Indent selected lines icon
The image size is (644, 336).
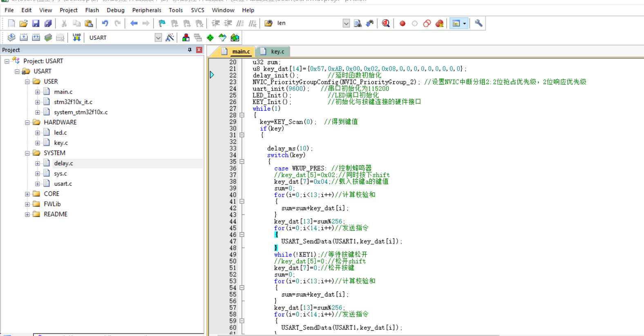click(x=215, y=23)
